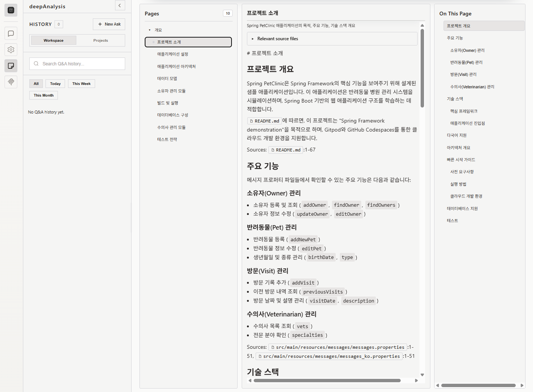Jump to 애플리케이션 진입점 outline entry
533x392 pixels.
468,123
